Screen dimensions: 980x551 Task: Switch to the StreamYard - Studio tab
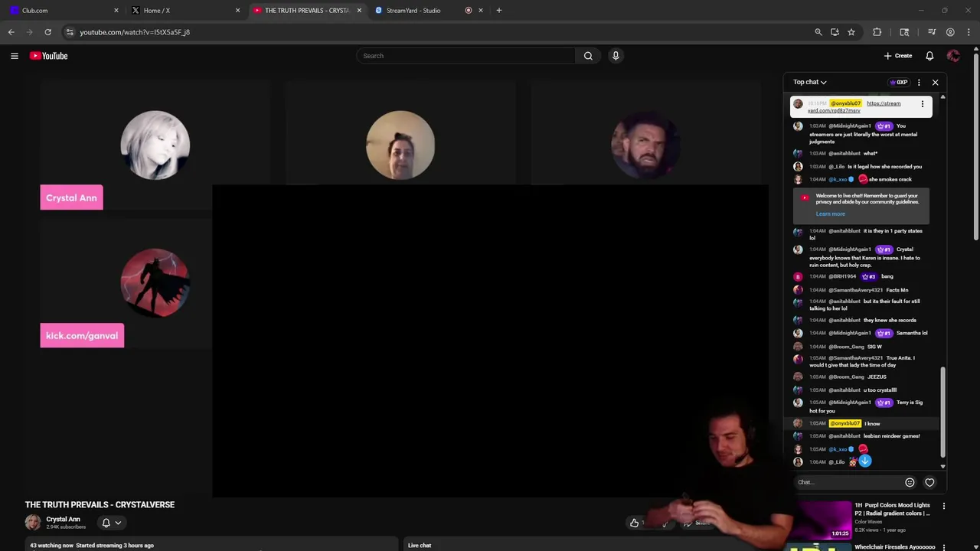pos(427,10)
